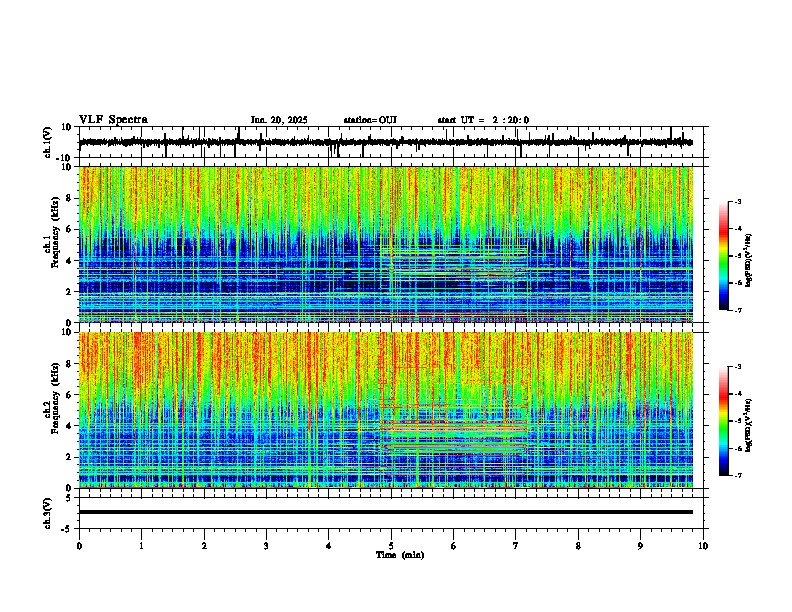Click the time axis tick label "3"

266,546
